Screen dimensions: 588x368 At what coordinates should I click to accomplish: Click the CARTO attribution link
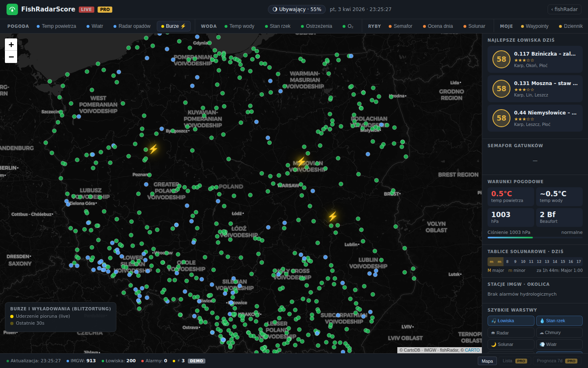[472, 350]
